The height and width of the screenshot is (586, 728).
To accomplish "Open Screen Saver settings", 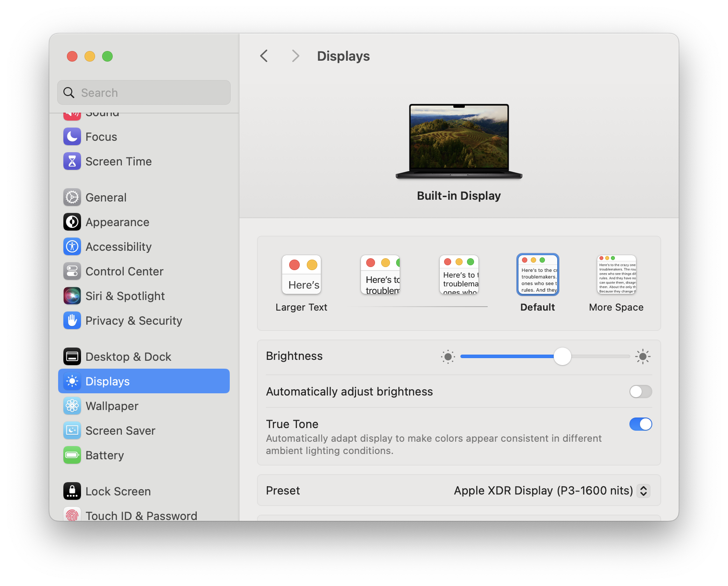I will (x=120, y=430).
